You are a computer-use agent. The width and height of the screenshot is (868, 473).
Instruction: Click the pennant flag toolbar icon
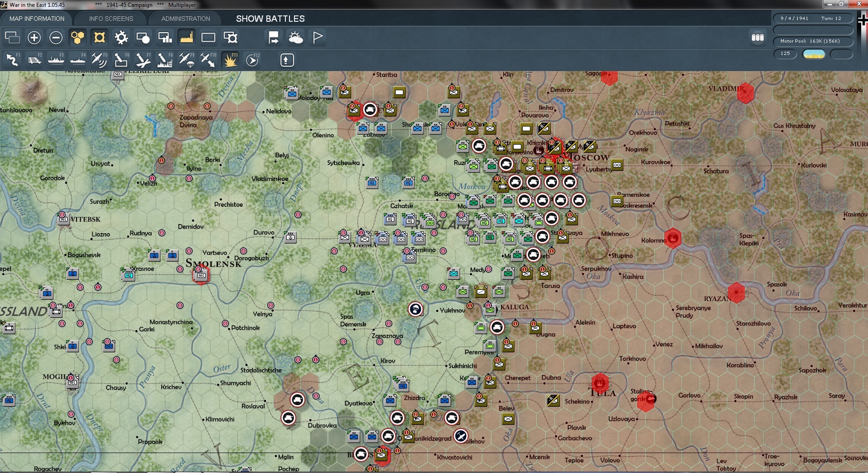pyautogui.click(x=317, y=37)
